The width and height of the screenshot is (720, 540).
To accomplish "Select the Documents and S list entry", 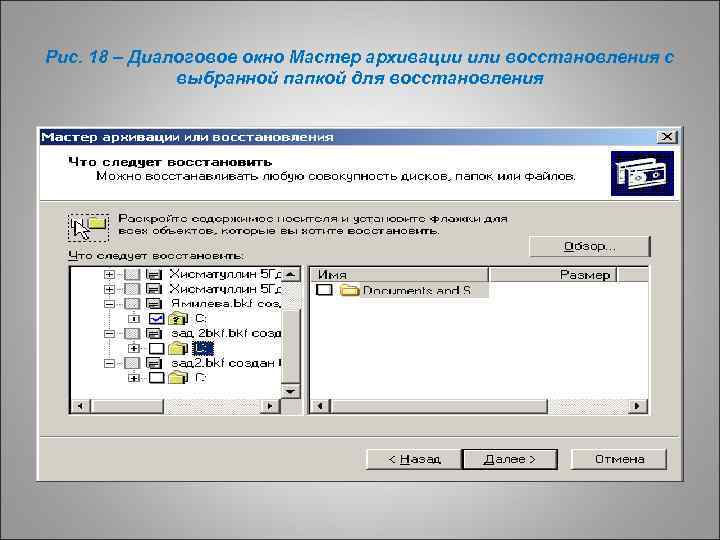I will (x=416, y=290).
